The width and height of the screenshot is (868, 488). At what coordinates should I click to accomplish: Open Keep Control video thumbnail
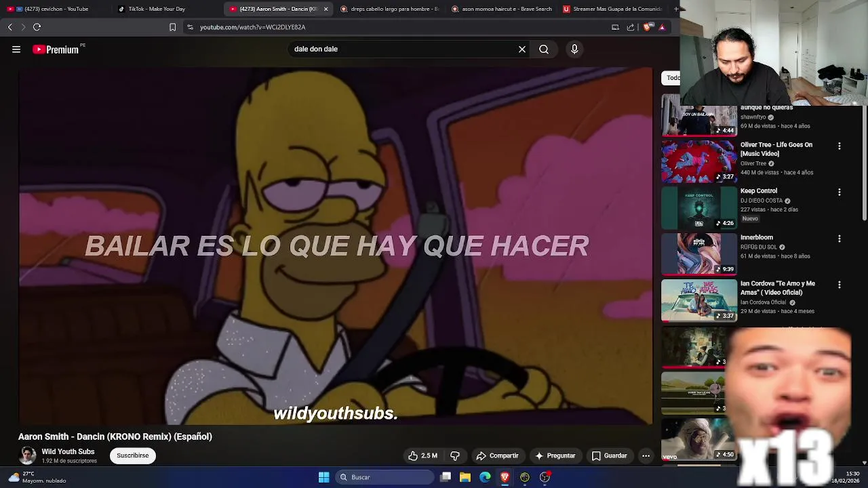[699, 207]
